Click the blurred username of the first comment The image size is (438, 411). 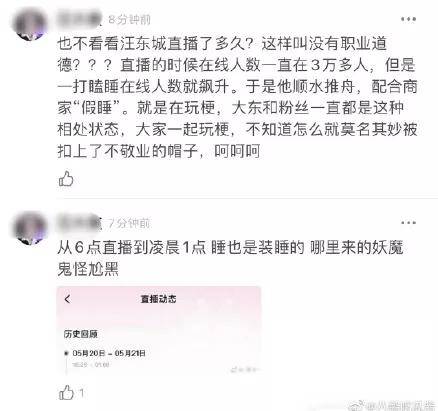tap(78, 20)
